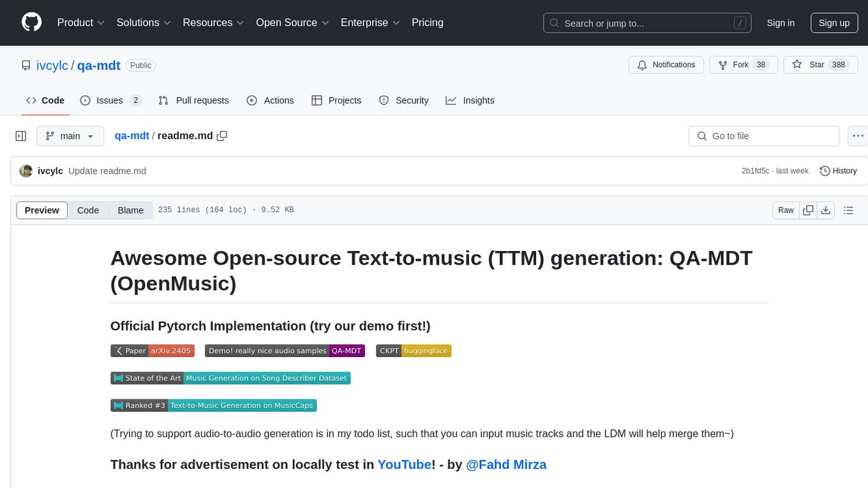Open the more file actions ellipsis menu
The height and width of the screenshot is (488, 868).
(858, 136)
